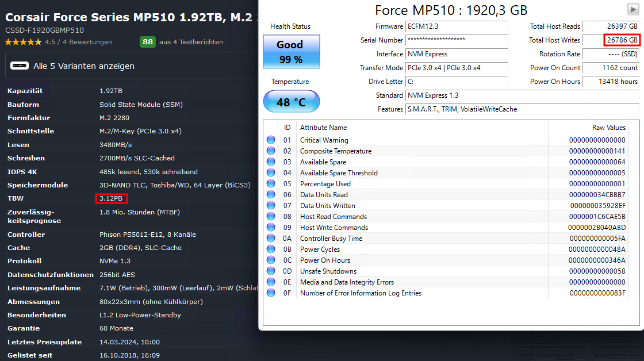Viewport: 644px width, 361px height.
Task: Click status circle for Data Units Written row
Action: 271,205
